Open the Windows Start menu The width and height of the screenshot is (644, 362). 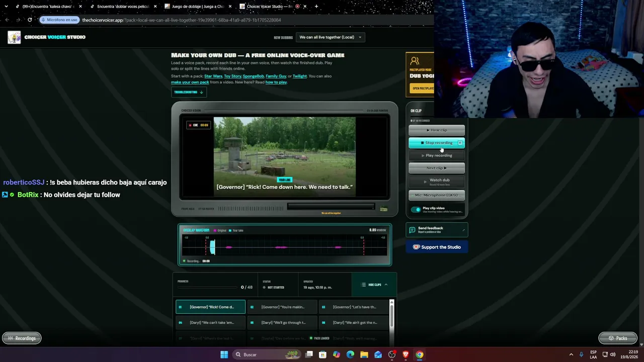224,354
